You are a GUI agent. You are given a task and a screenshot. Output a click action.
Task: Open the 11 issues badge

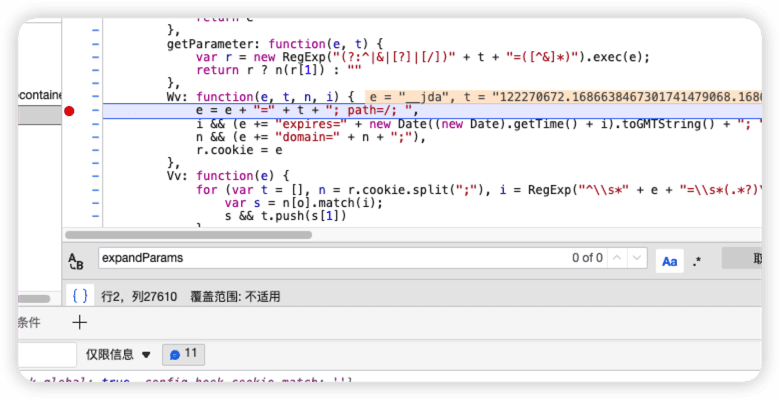coord(184,354)
